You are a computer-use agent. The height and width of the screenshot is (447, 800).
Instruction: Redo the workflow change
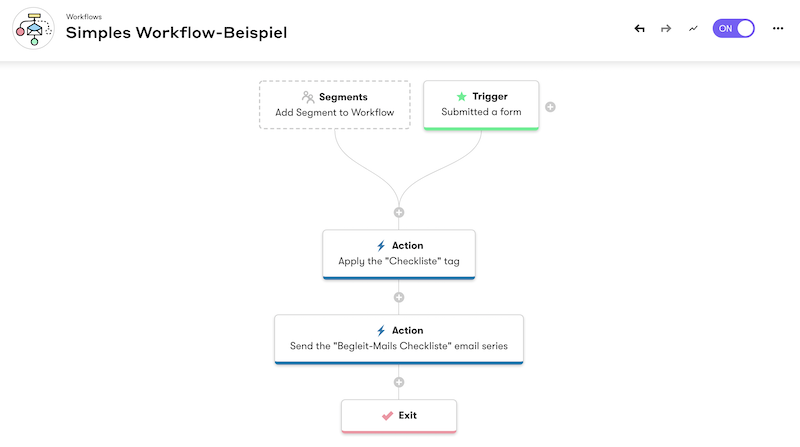click(x=666, y=29)
